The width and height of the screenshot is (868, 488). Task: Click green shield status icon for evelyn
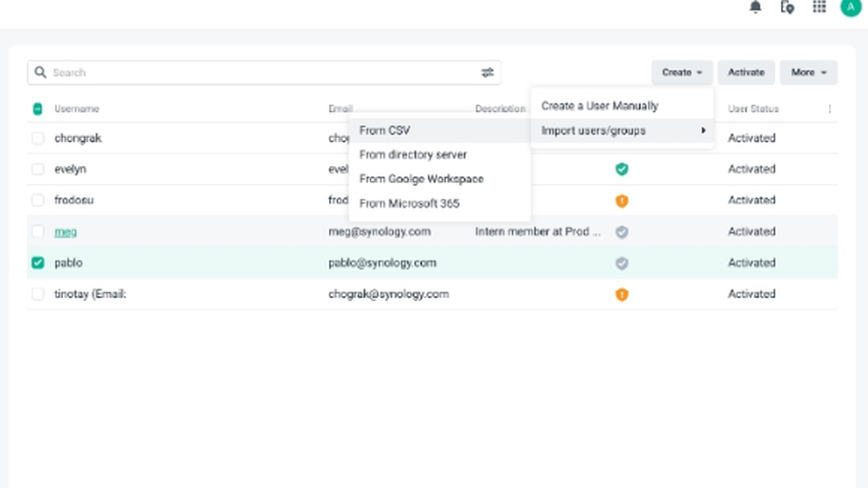click(621, 169)
